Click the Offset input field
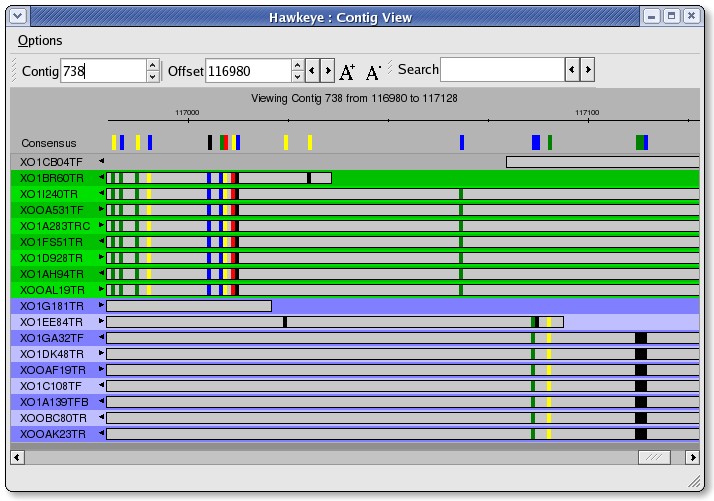Screen dimensions: 714x501 pos(247,71)
